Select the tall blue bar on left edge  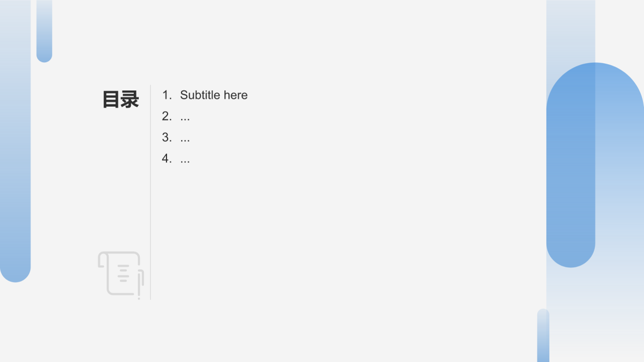(15, 141)
